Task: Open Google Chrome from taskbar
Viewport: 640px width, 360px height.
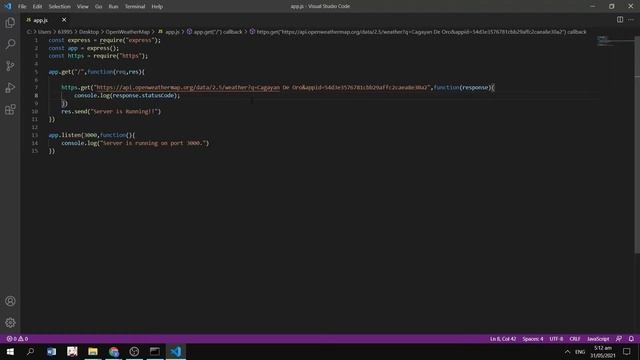Action: pyautogui.click(x=113, y=351)
